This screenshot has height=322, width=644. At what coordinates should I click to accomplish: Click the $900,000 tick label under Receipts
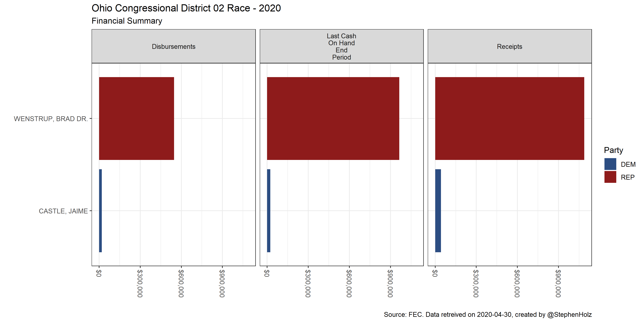pos(558,283)
